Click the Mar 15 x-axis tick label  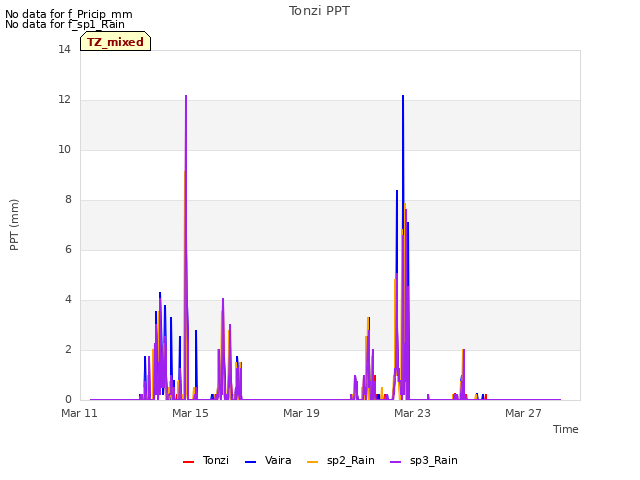coord(190,413)
